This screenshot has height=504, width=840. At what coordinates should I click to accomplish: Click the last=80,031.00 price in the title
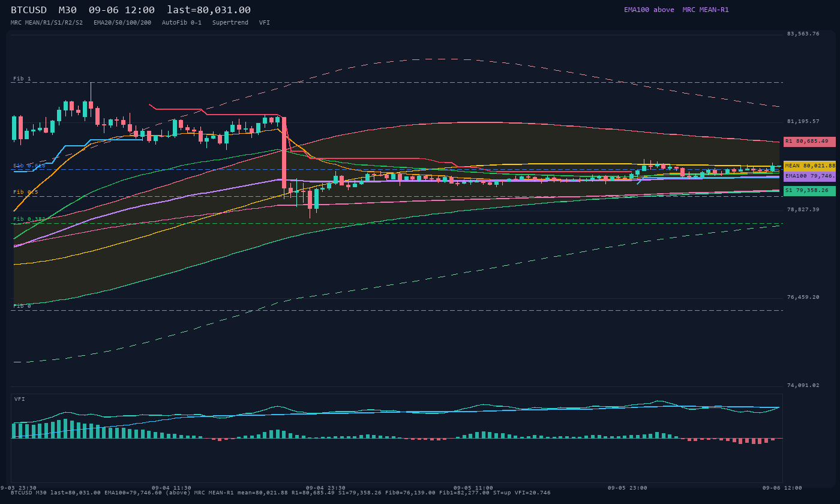tap(209, 10)
